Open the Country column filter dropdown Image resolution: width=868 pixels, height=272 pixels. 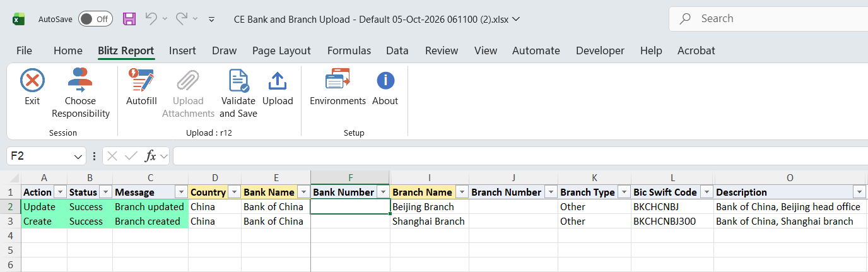tap(235, 192)
